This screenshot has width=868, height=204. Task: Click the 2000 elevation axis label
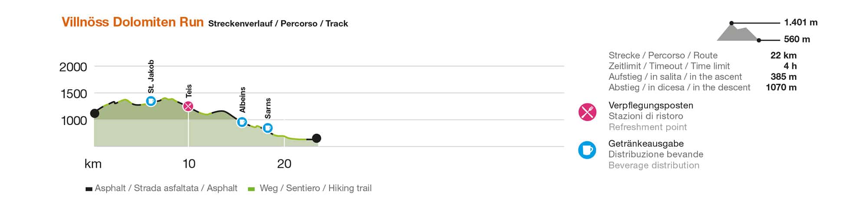[x=73, y=67]
